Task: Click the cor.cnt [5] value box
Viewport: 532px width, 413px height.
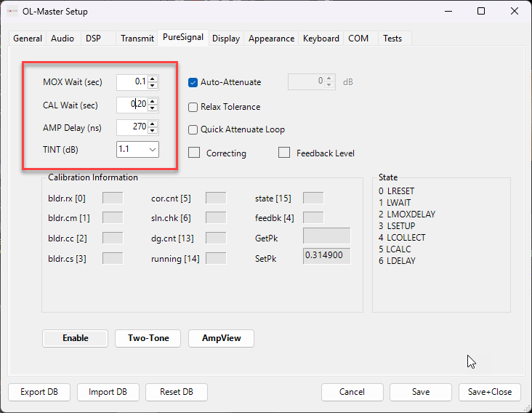Action: click(x=216, y=198)
